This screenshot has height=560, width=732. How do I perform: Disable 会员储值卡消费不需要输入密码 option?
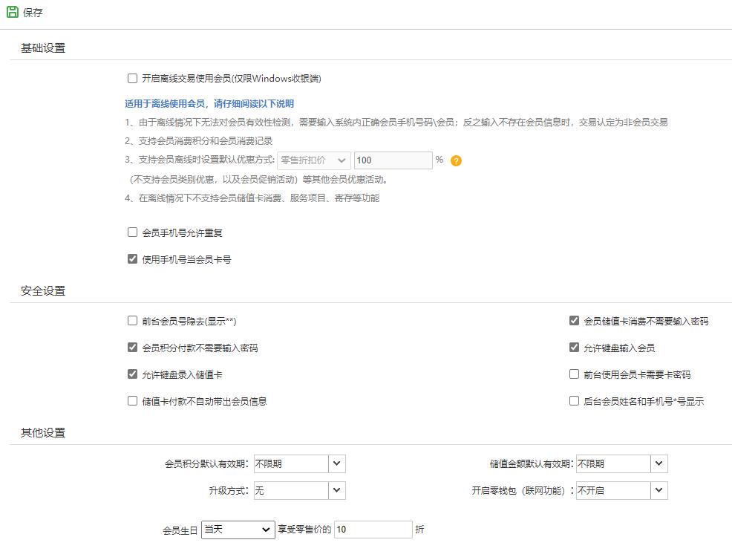click(x=574, y=320)
